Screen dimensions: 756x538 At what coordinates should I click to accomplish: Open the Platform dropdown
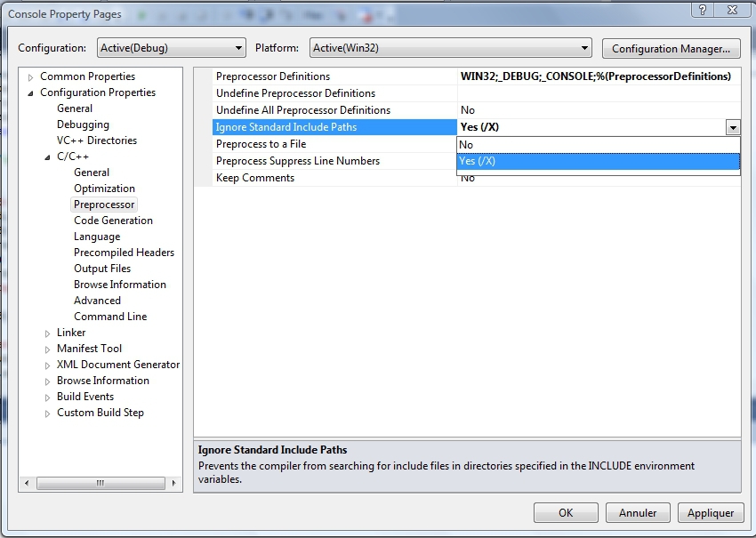click(x=451, y=48)
